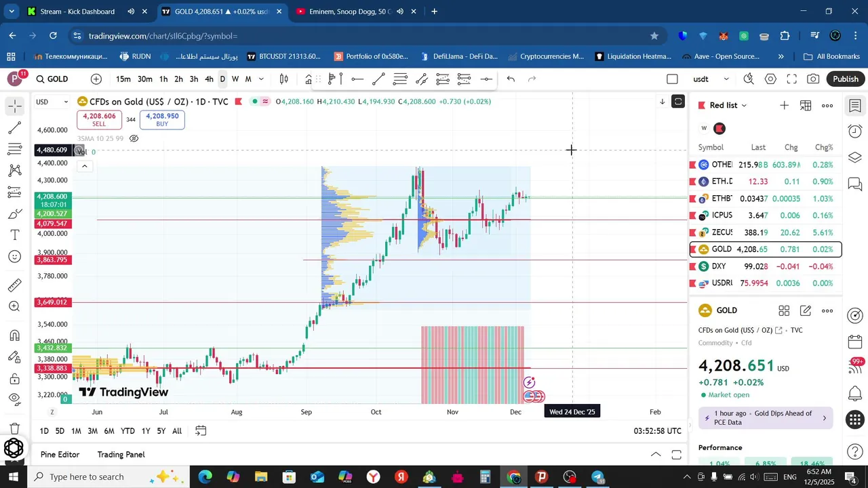
Task: Select the Text annotation tool
Action: pyautogui.click(x=15, y=236)
